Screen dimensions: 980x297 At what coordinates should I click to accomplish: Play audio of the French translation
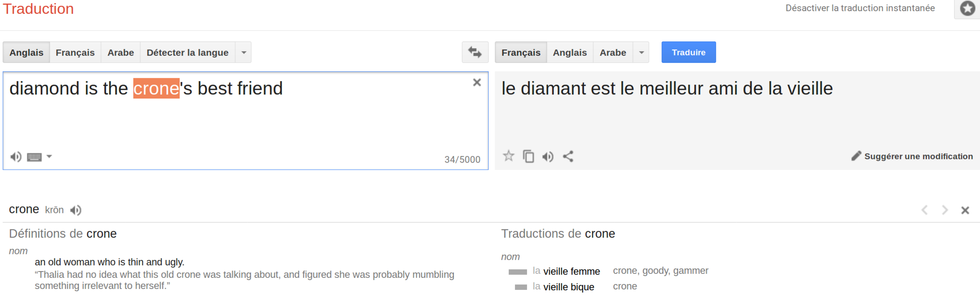[548, 156]
